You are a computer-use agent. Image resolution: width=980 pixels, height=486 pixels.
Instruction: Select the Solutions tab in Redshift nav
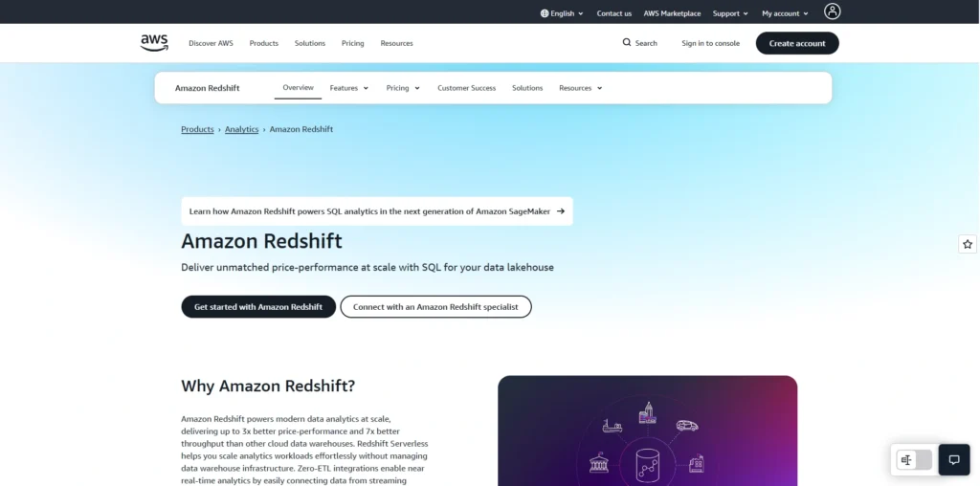coord(527,88)
